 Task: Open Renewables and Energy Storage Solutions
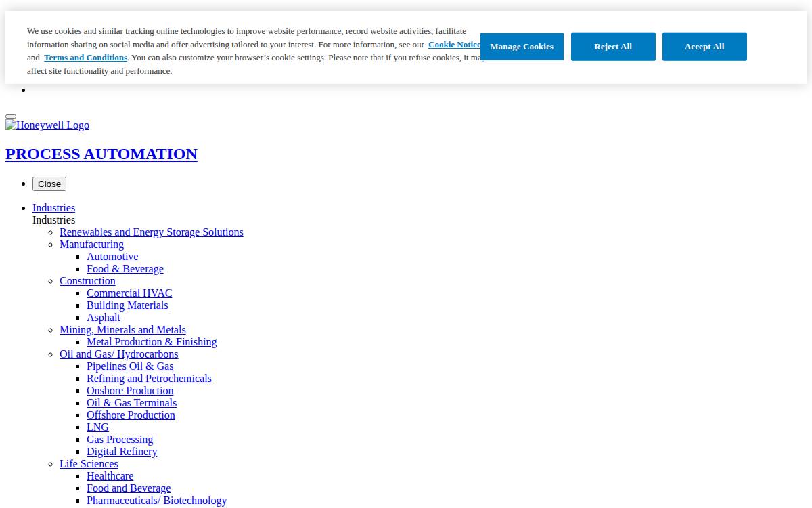pos(152,232)
